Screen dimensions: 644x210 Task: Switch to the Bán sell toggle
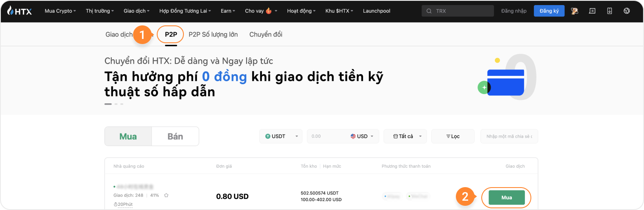(175, 136)
